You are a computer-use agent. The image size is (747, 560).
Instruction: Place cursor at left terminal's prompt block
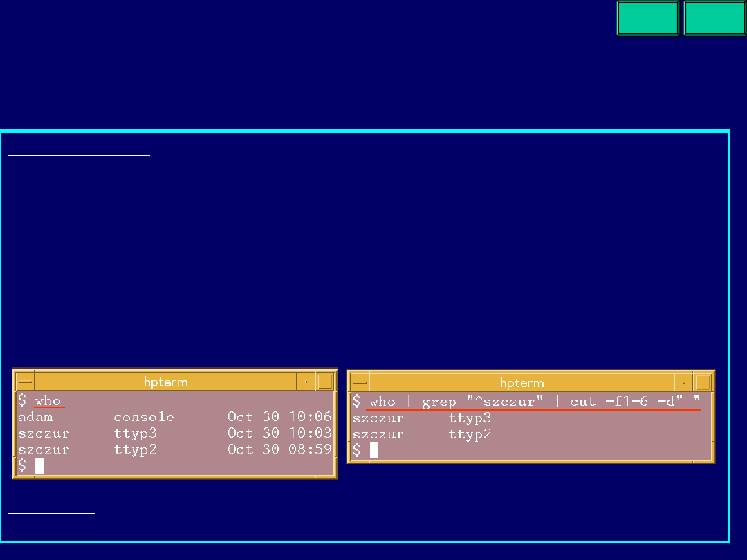[x=39, y=465]
